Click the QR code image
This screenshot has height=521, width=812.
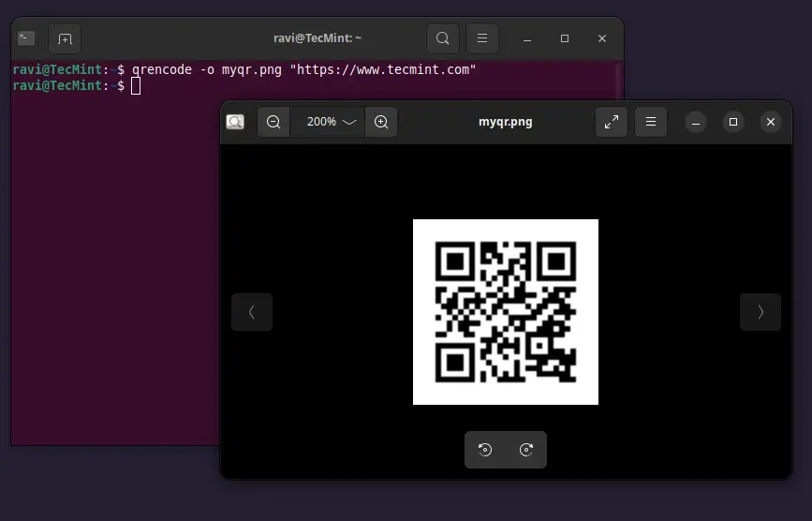(x=506, y=312)
